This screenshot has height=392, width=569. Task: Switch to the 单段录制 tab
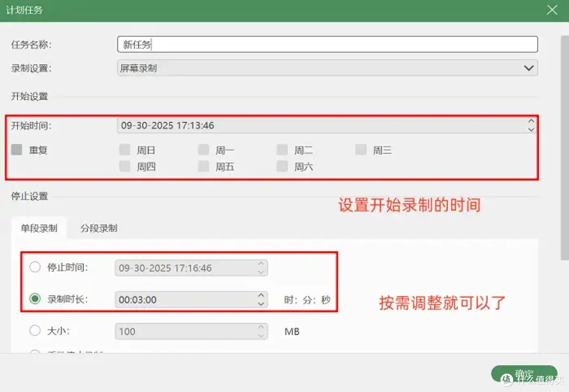[x=39, y=228]
